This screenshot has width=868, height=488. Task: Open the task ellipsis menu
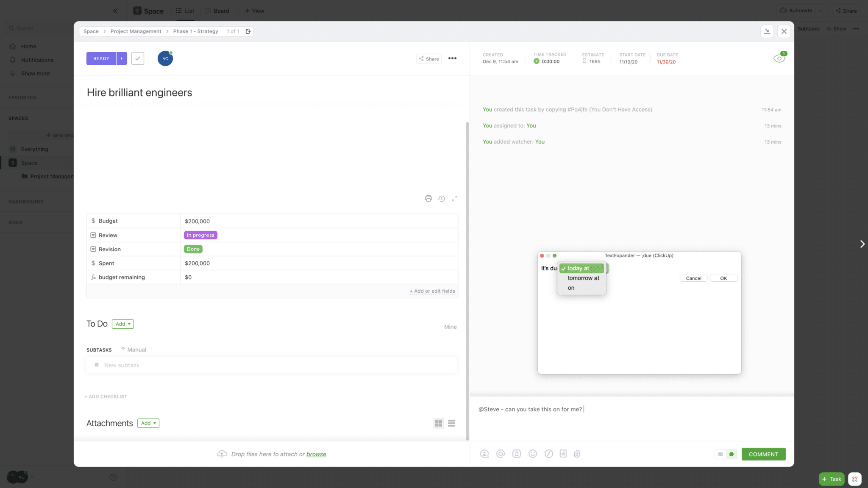pyautogui.click(x=453, y=58)
